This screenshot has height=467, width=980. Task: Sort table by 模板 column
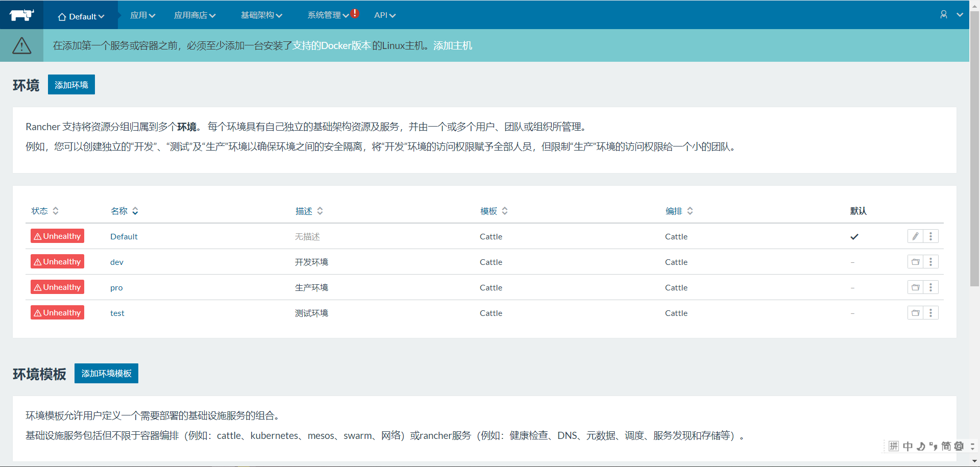click(x=494, y=211)
